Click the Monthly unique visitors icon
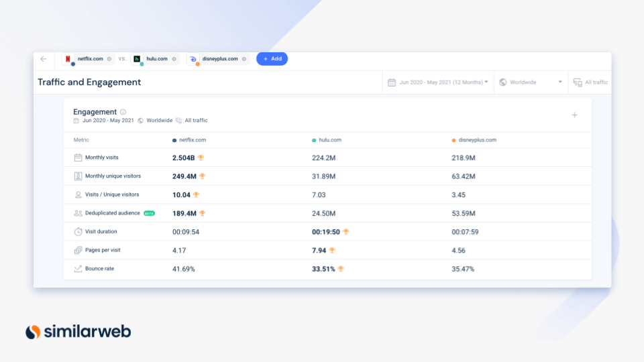Viewport: 644px width, 362px height. tap(78, 176)
